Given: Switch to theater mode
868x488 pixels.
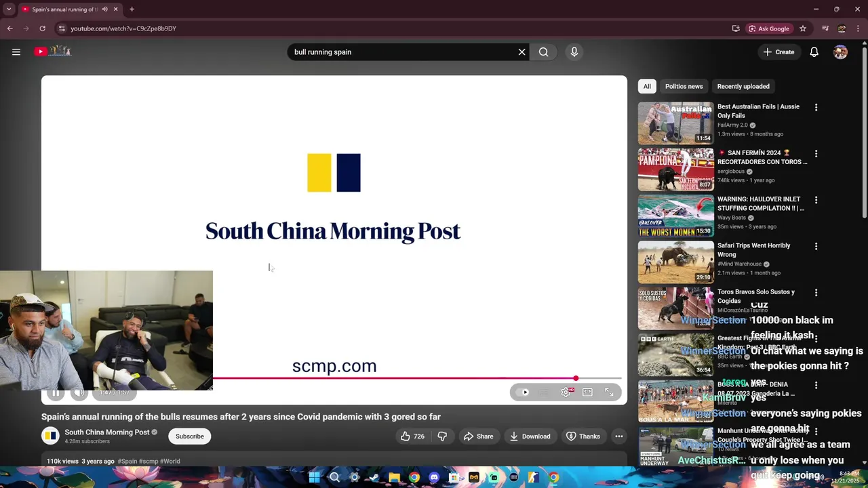Looking at the screenshot, I should point(587,392).
